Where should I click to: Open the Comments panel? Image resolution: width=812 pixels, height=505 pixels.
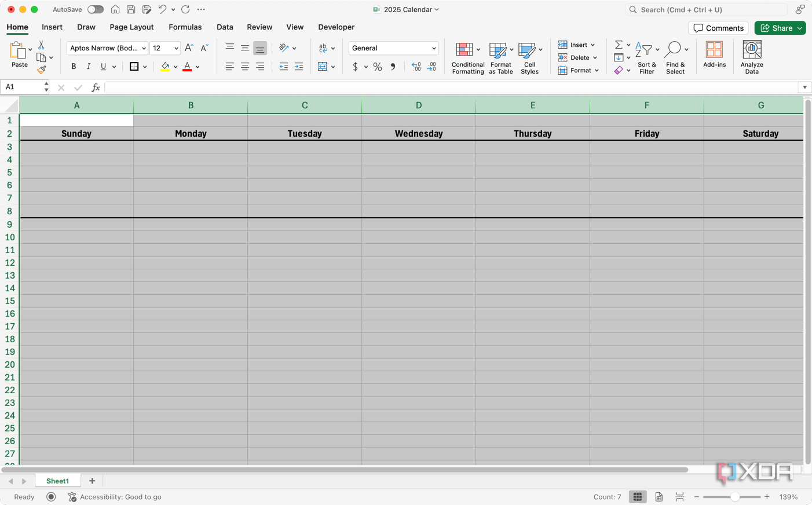(718, 28)
